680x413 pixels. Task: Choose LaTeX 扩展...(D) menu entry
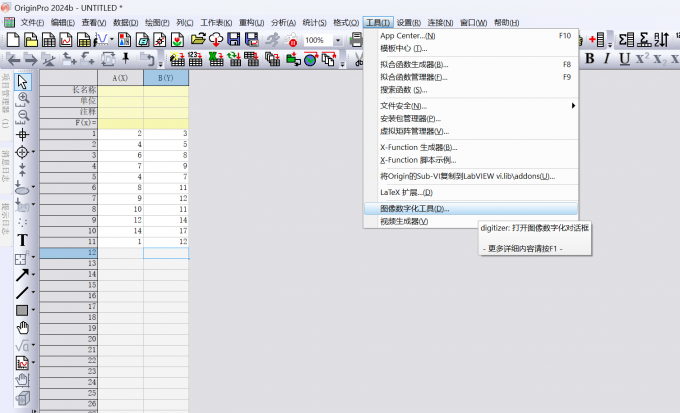click(x=471, y=193)
